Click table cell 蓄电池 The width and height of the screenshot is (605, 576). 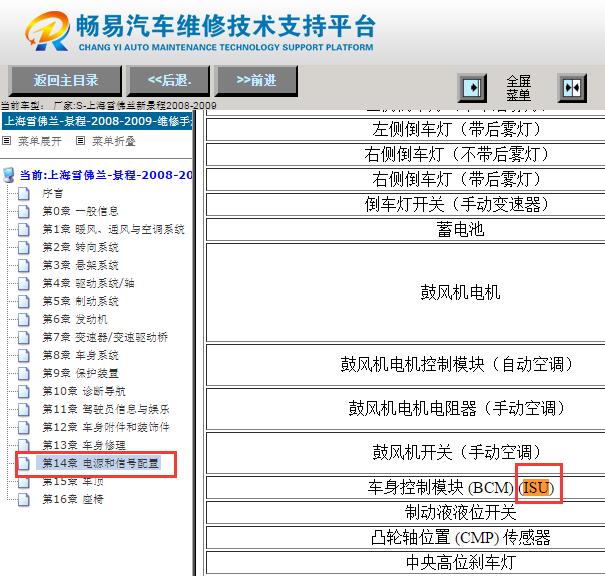coord(406,230)
